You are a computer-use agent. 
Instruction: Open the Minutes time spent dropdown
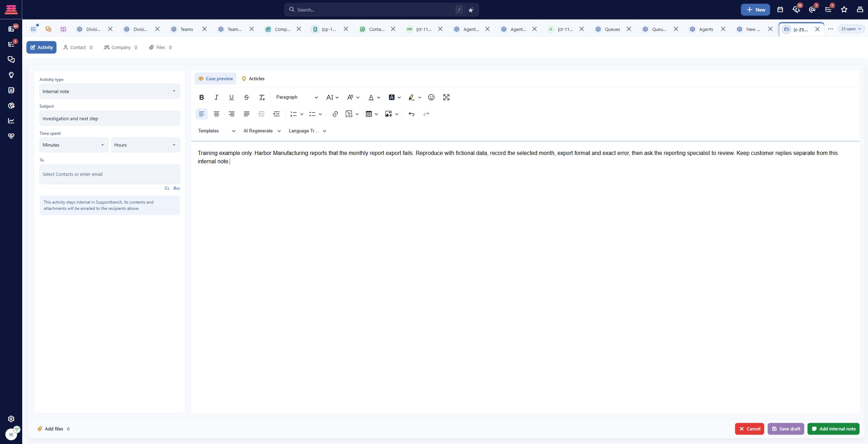pyautogui.click(x=74, y=145)
